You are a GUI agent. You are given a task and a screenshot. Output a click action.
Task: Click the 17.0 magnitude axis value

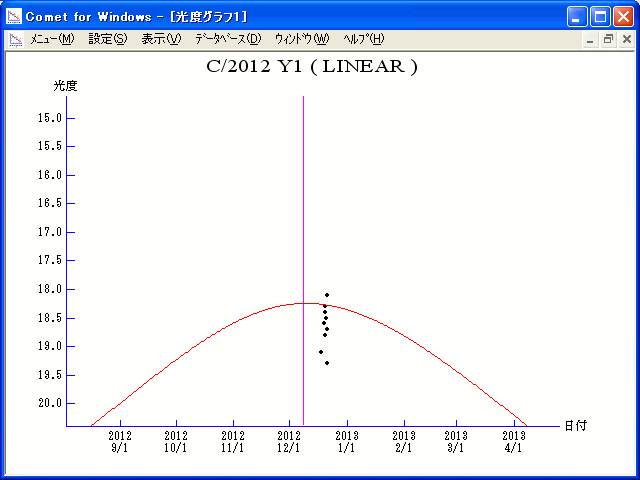coord(50,232)
